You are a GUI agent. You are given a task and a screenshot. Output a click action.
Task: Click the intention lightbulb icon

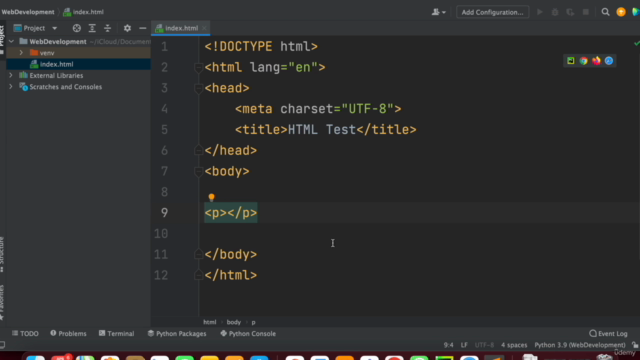tap(211, 198)
